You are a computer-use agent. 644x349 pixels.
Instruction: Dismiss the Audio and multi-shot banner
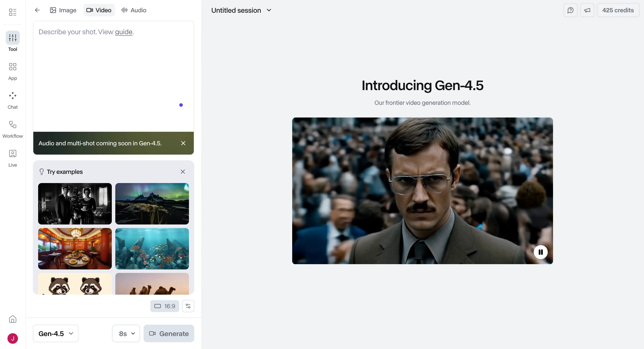(x=183, y=143)
